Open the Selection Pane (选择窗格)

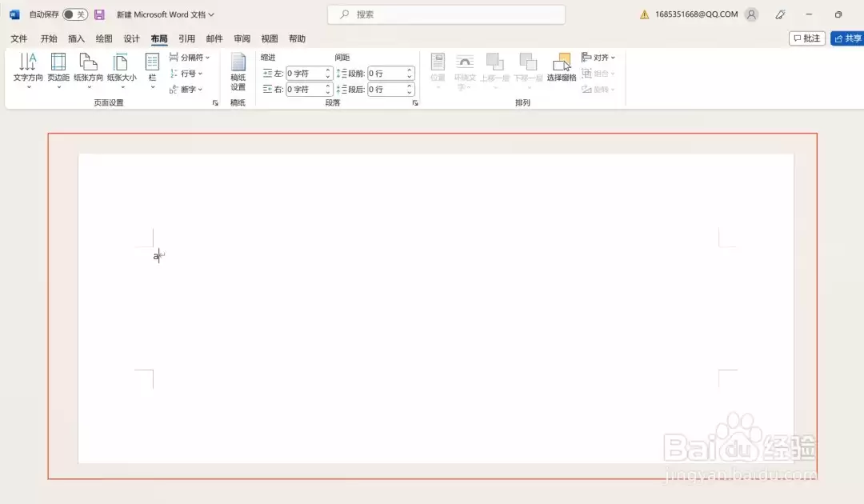coord(562,68)
